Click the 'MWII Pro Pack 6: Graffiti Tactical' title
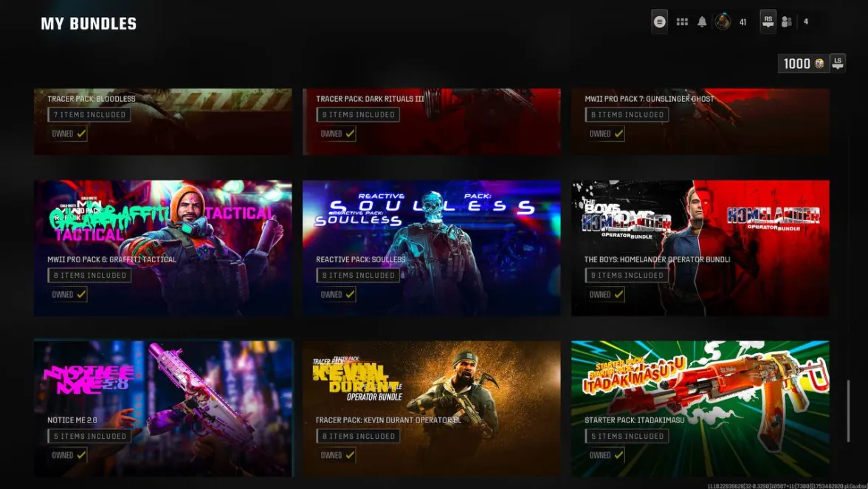 [x=112, y=259]
